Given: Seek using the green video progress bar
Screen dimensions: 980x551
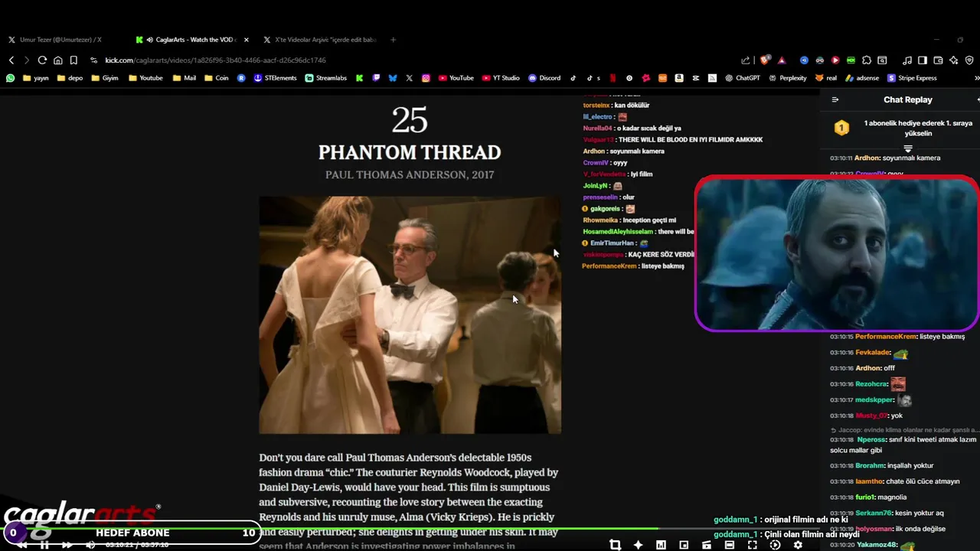Looking at the screenshot, I should (329, 528).
